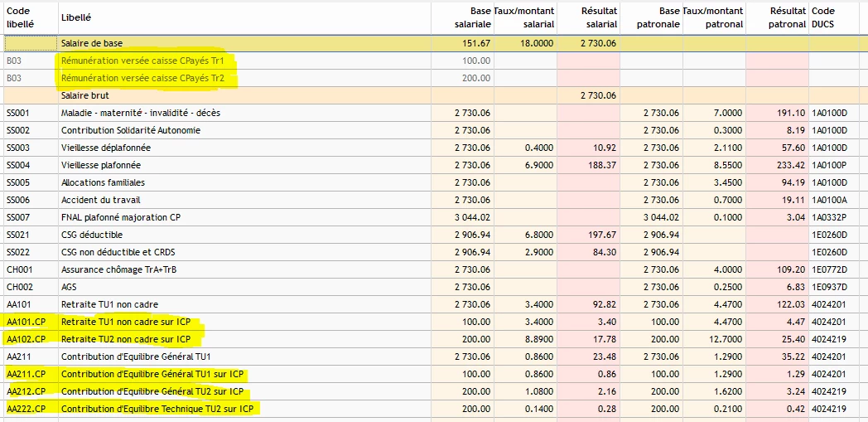This screenshot has height=422, width=868.
Task: Select highlighted "Rémunération versée caisse CPayés Tr1" row
Action: point(147,61)
